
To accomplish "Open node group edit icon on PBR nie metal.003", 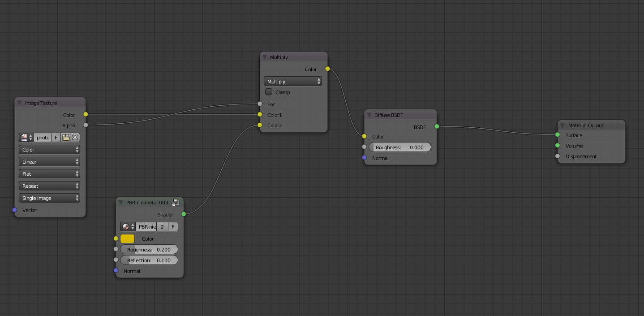I will point(176,202).
